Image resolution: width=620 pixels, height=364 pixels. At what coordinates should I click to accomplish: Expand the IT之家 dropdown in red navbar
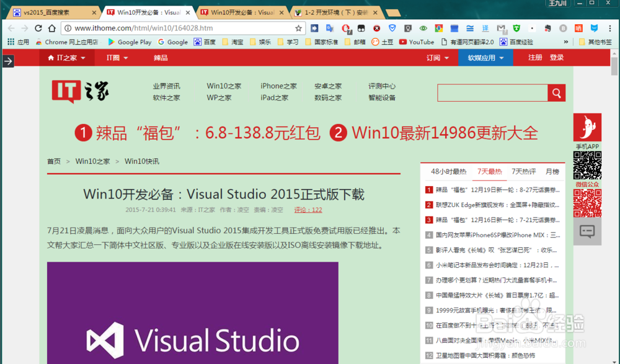pos(66,58)
